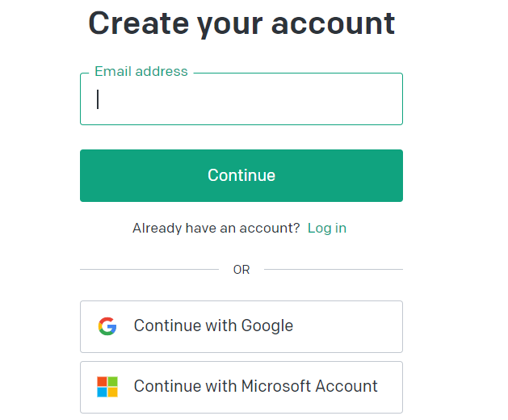508x420 pixels.
Task: Choose the Google sign-up option label
Action: 213,325
